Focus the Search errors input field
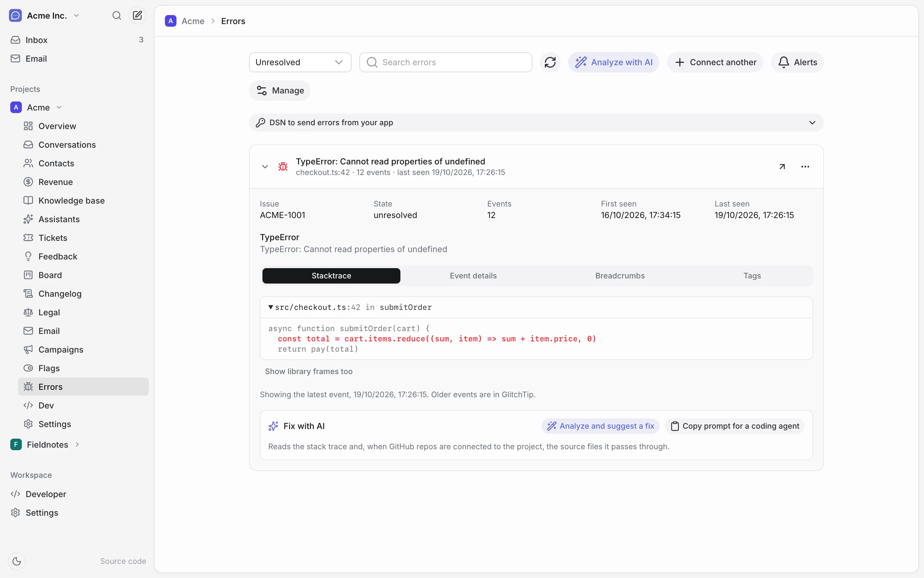The height and width of the screenshot is (578, 924). click(x=446, y=62)
